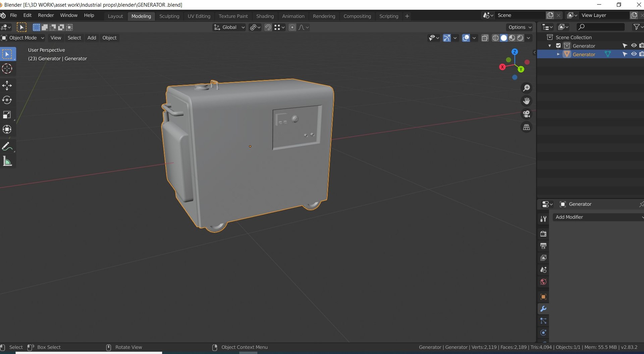Open the viewport Select menu
This screenshot has width=644, height=354.
click(74, 38)
